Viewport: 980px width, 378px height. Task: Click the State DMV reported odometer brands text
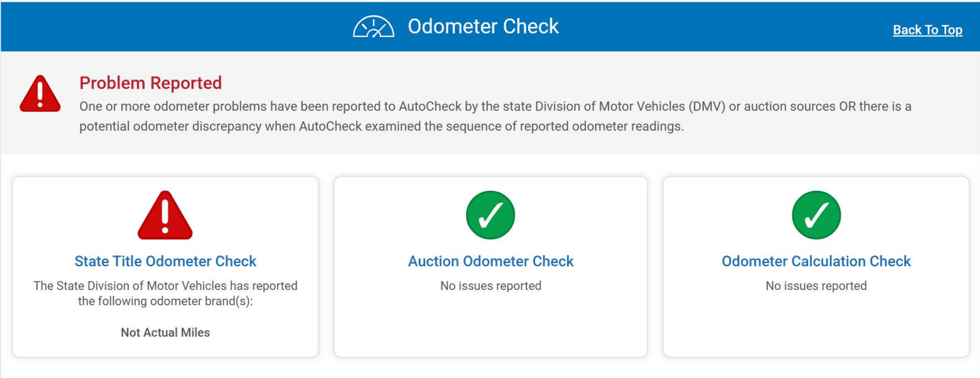click(165, 293)
